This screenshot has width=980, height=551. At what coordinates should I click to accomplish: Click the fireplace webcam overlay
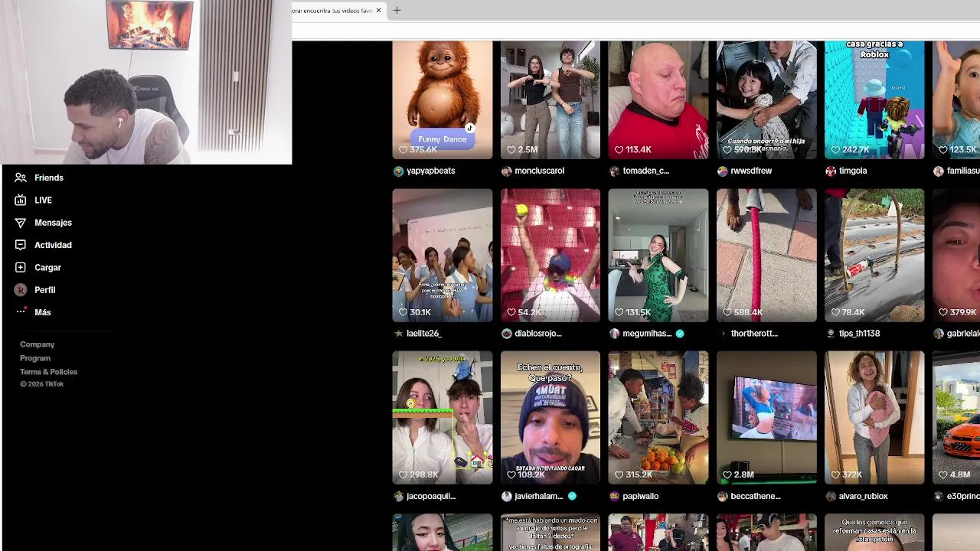pos(145,82)
